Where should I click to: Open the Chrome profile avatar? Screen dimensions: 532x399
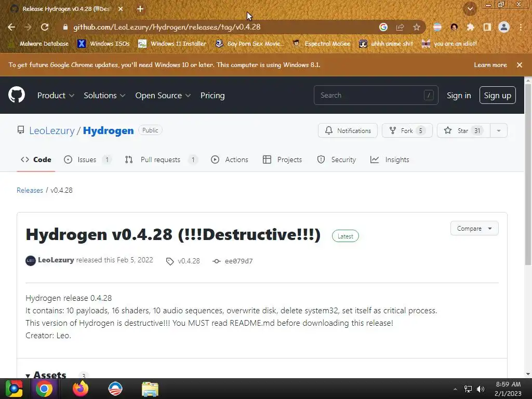click(504, 27)
